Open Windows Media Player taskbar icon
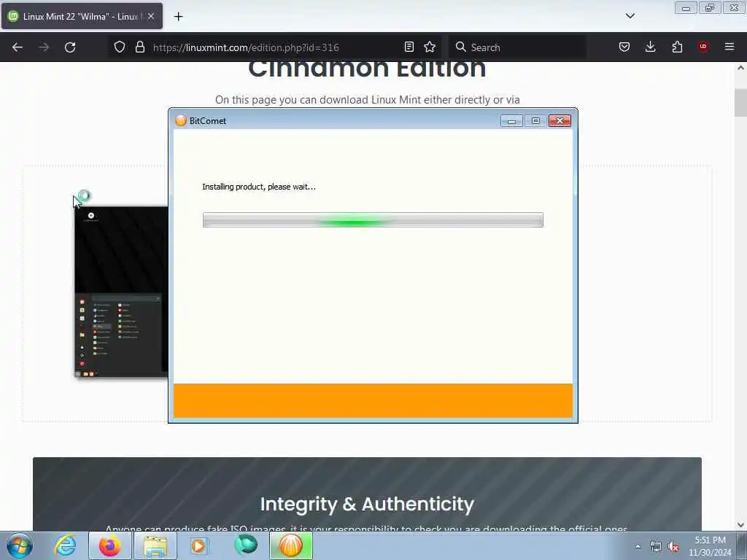 click(200, 545)
